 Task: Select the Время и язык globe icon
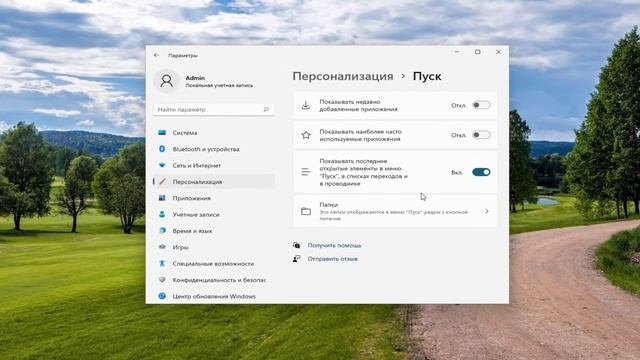162,231
